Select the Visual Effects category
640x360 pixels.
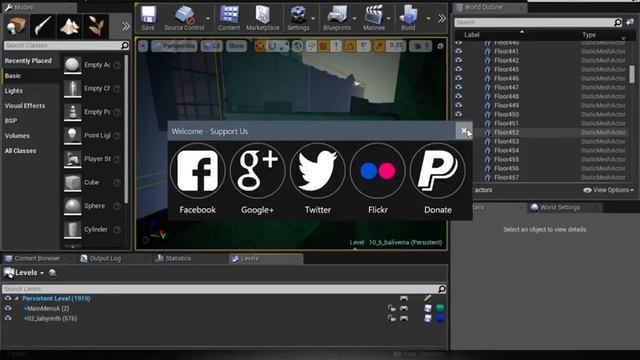click(x=25, y=106)
